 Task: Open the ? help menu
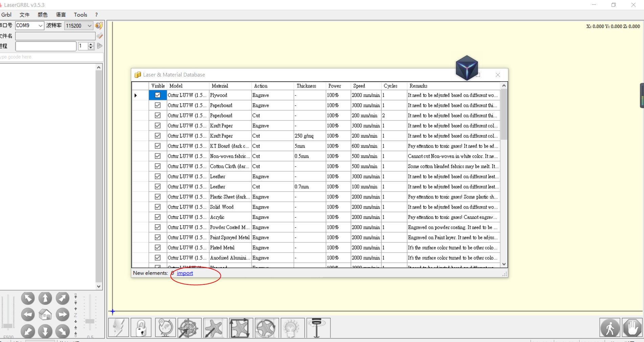(96, 15)
